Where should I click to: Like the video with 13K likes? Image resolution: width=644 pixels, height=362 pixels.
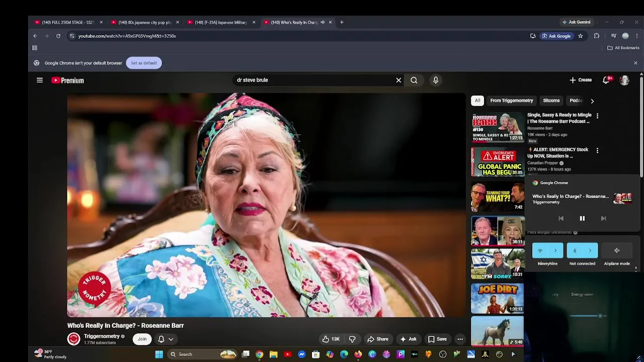coord(331,339)
